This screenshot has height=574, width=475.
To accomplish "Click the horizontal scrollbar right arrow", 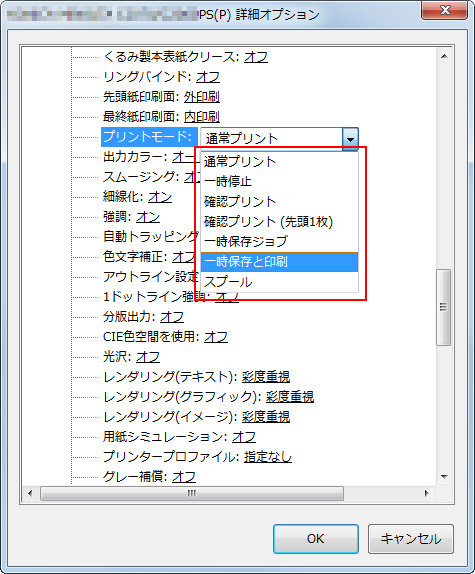I will (x=426, y=493).
